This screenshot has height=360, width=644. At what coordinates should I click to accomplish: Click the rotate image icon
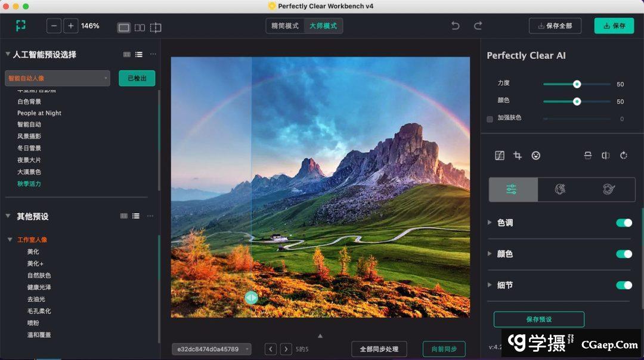pos(624,156)
